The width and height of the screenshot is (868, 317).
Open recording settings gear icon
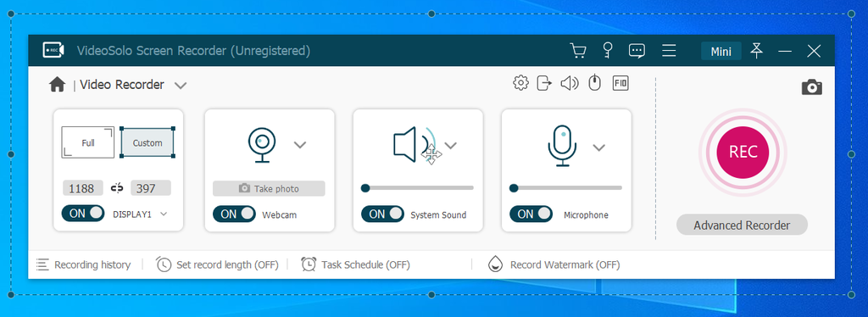pos(520,84)
